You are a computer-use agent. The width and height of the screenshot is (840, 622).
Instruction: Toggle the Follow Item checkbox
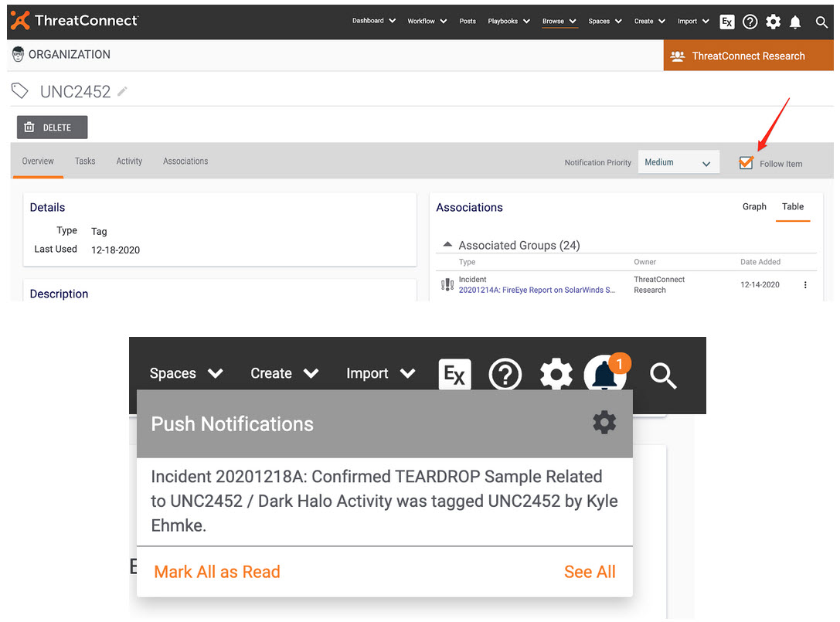(x=746, y=162)
